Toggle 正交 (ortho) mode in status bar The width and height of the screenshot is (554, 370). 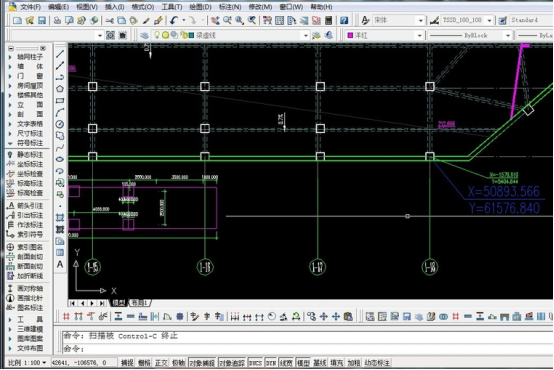pyautogui.click(x=161, y=363)
